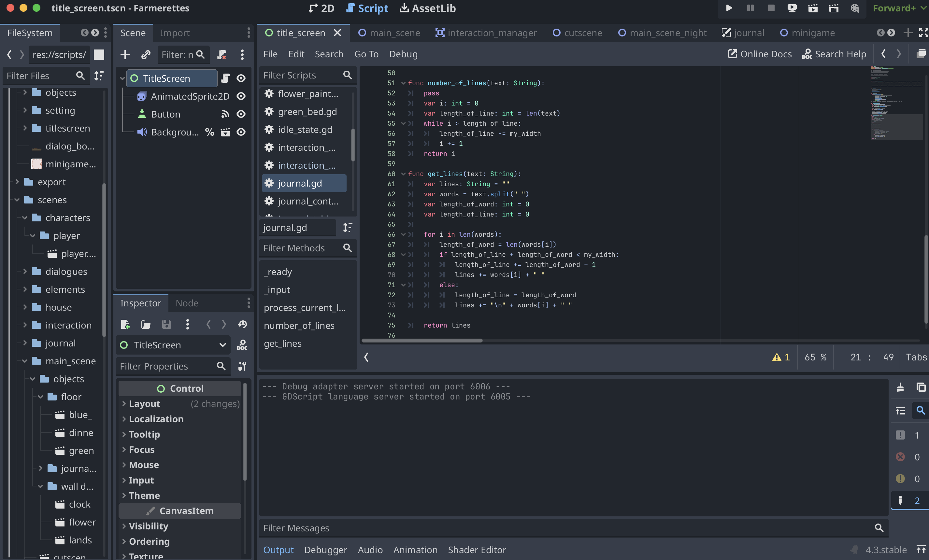Collapse the characters folder

coord(25,218)
